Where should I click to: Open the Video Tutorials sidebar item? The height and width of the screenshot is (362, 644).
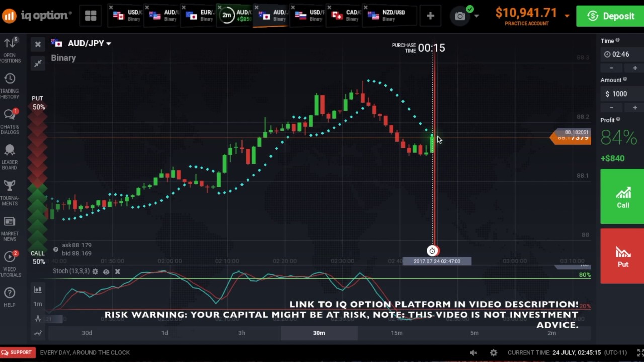(x=10, y=264)
